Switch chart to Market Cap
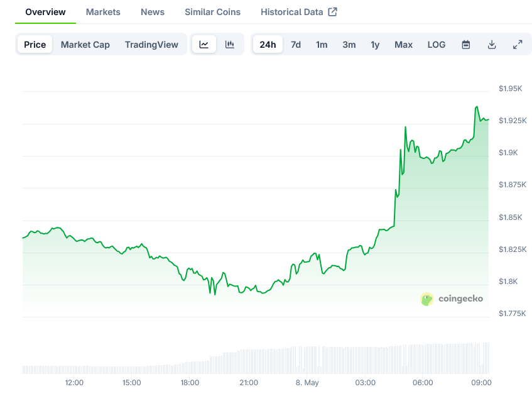Screen dimensions: 532x394 pos(85,45)
